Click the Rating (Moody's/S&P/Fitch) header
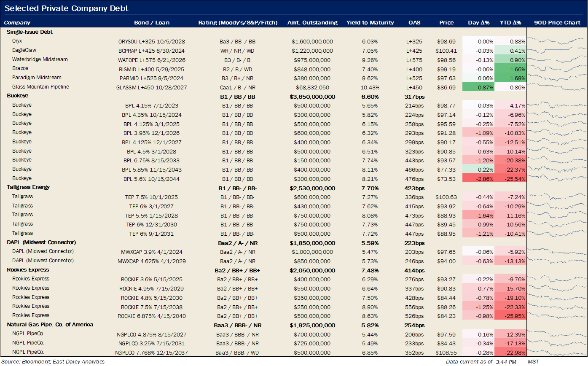Screen dimensions: 588x366 coord(238,23)
